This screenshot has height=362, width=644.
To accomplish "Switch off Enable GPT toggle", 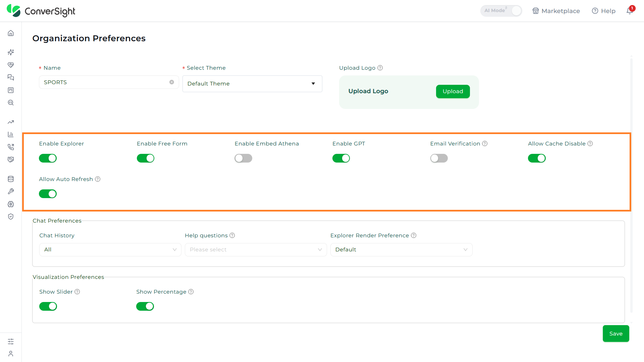I will click(341, 158).
